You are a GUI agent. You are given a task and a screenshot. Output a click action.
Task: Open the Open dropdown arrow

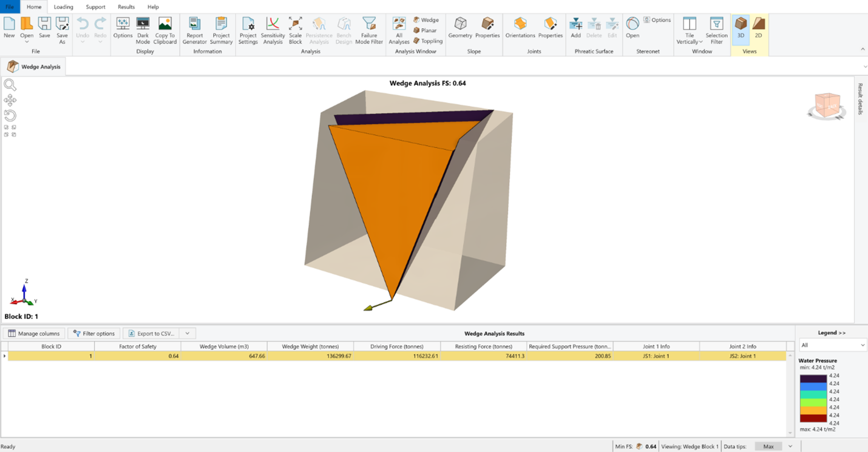(27, 42)
